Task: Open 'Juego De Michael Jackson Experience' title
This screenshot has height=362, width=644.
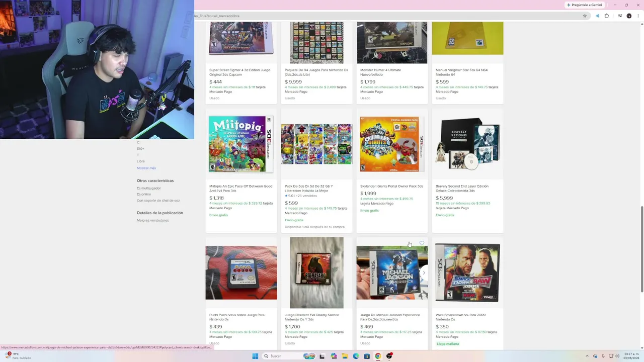Action: (x=390, y=317)
